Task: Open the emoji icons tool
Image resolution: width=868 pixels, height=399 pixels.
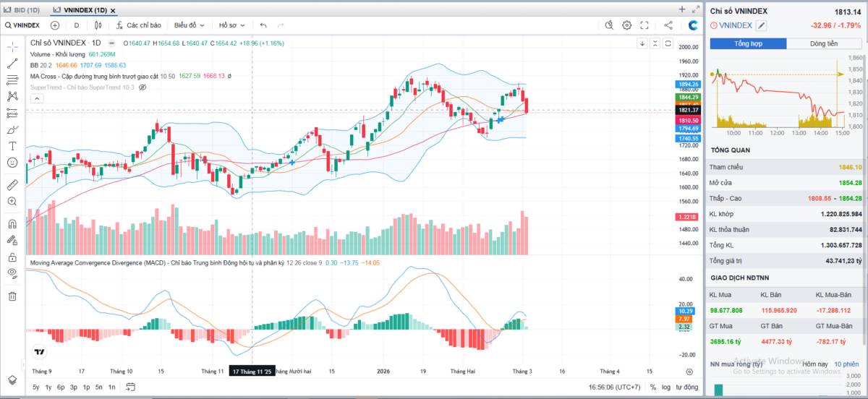Action: tap(12, 163)
